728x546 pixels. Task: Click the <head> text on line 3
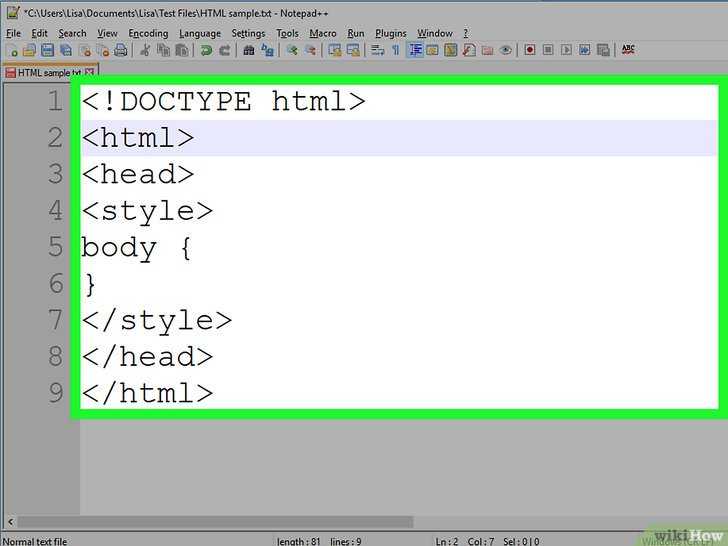tap(138, 174)
